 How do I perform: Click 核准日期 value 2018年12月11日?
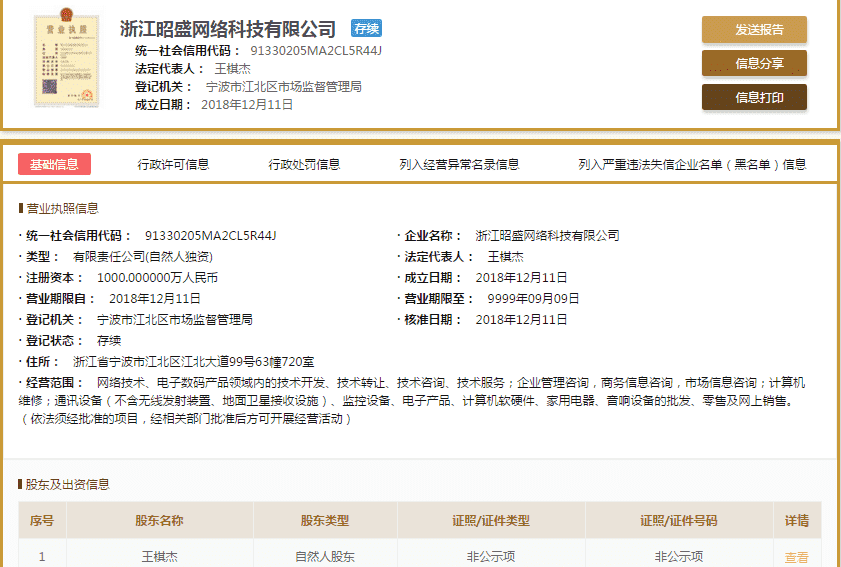[x=521, y=320]
